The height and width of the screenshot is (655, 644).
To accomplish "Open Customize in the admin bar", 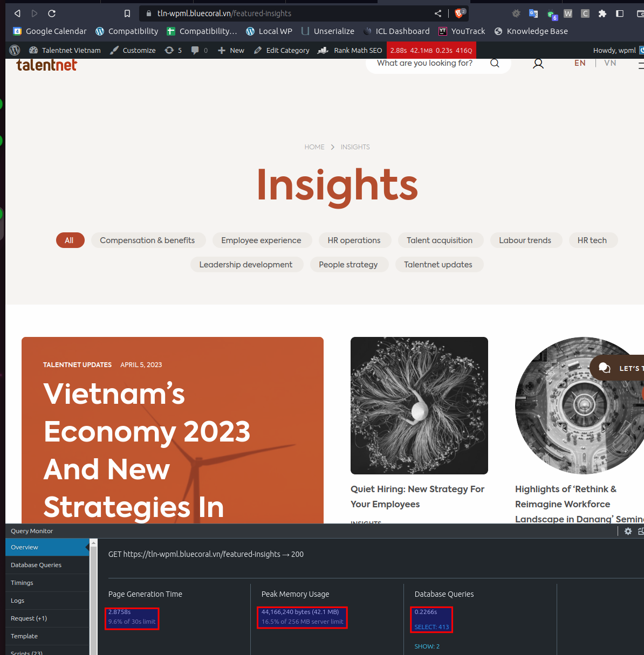I will point(133,50).
